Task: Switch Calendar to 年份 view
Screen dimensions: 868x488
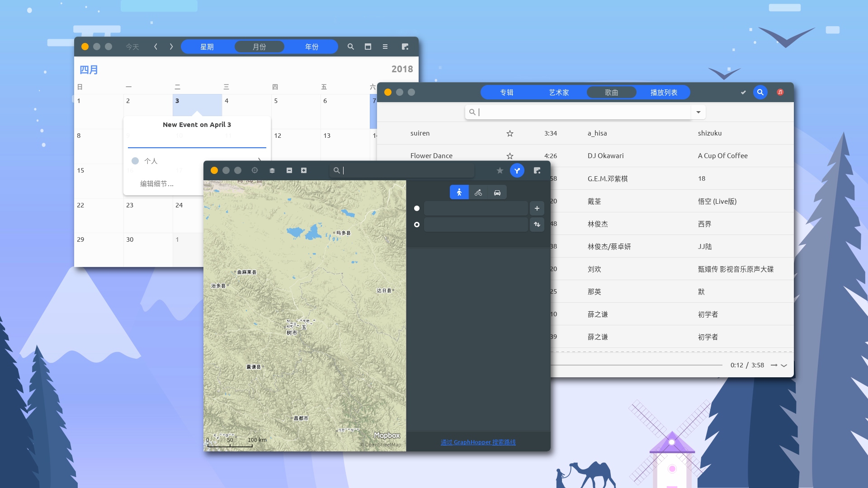Action: pos(312,47)
